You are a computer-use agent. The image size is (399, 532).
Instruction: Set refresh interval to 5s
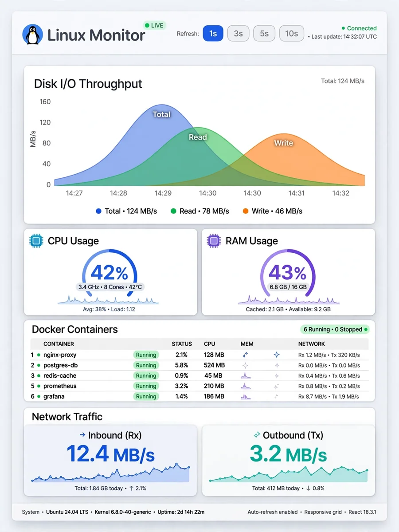[264, 33]
